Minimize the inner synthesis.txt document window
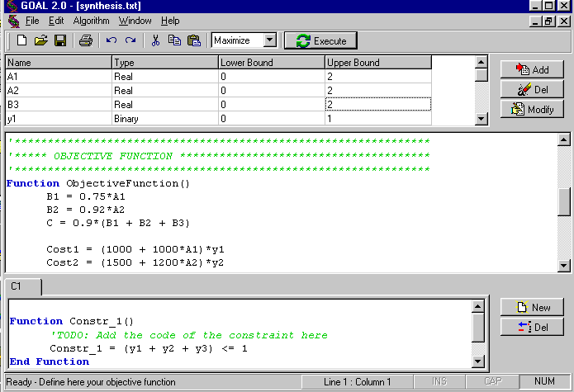 [535, 21]
